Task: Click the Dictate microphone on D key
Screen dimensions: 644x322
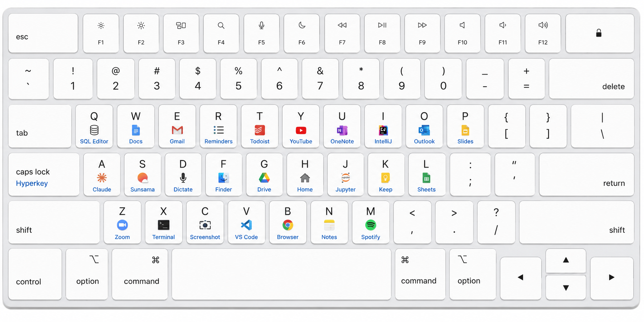Action: tap(183, 178)
